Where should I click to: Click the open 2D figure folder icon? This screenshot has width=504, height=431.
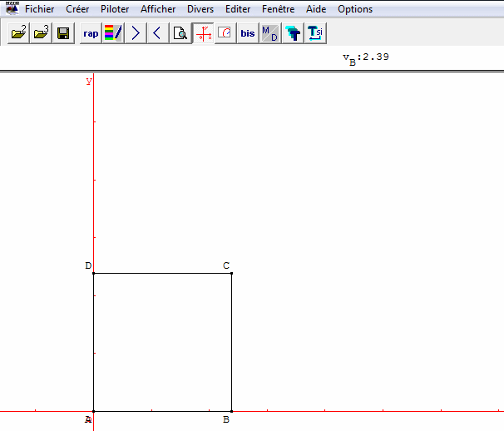[19, 33]
